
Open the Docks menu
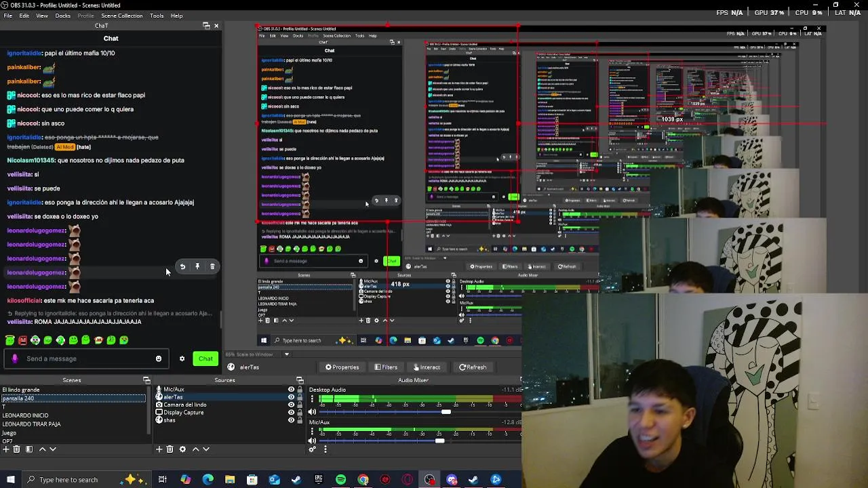pos(62,16)
